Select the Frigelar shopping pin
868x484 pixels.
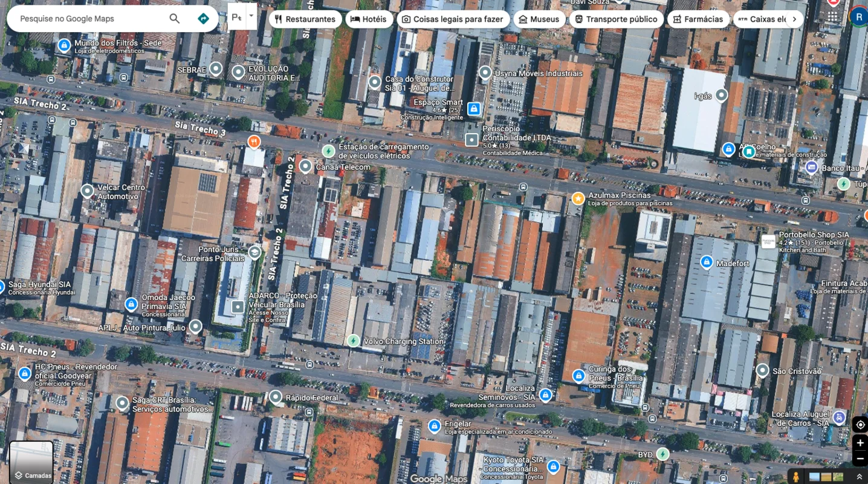(434, 426)
